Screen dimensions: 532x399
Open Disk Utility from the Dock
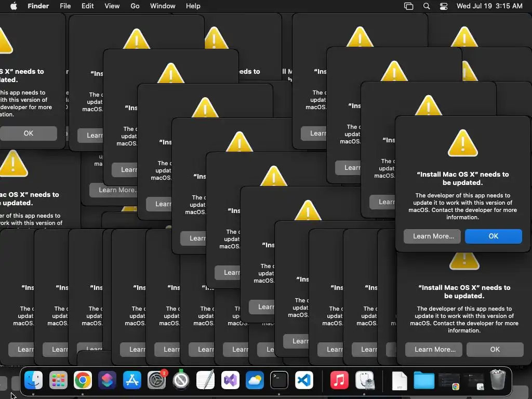[x=365, y=380]
